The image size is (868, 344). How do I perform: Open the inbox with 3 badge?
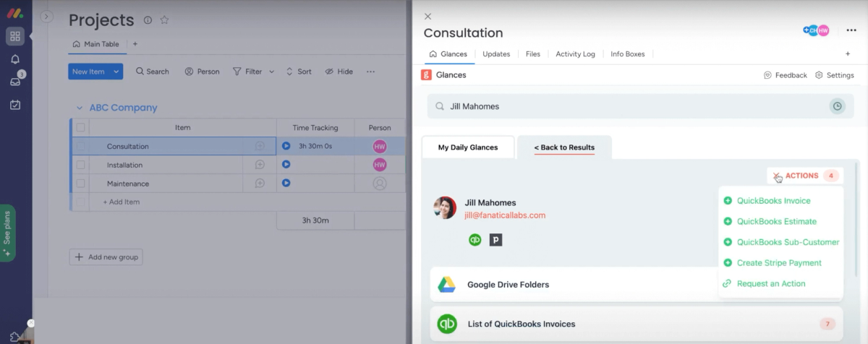(15, 81)
